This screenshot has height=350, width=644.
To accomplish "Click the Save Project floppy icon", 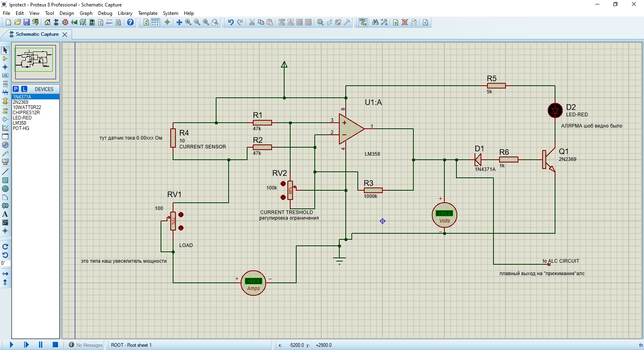I will coord(27,23).
